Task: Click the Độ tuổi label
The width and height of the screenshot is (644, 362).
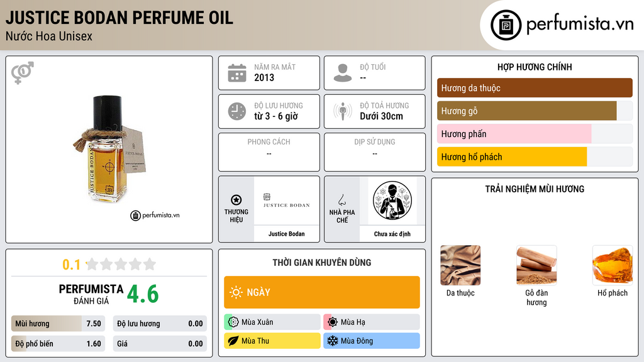Action: 373,67
